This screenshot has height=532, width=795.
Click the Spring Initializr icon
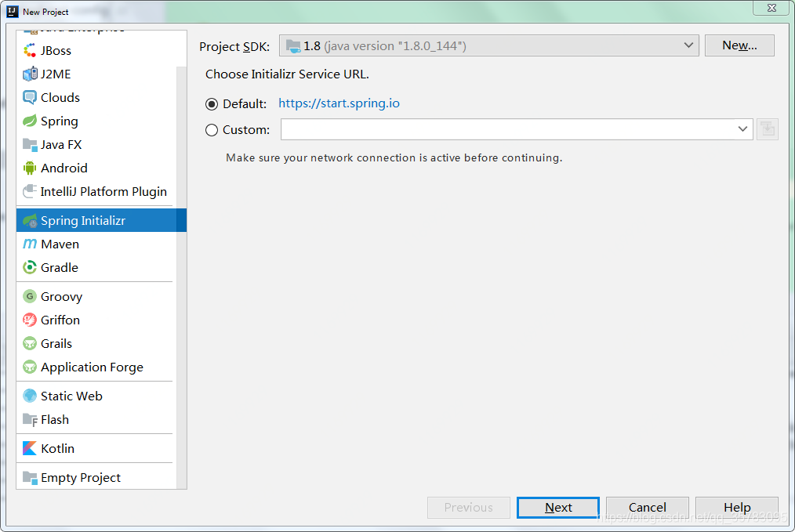click(x=30, y=221)
